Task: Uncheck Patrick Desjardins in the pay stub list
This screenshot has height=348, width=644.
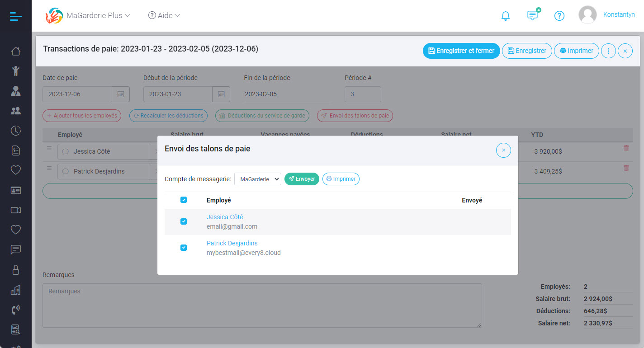Action: tap(183, 248)
